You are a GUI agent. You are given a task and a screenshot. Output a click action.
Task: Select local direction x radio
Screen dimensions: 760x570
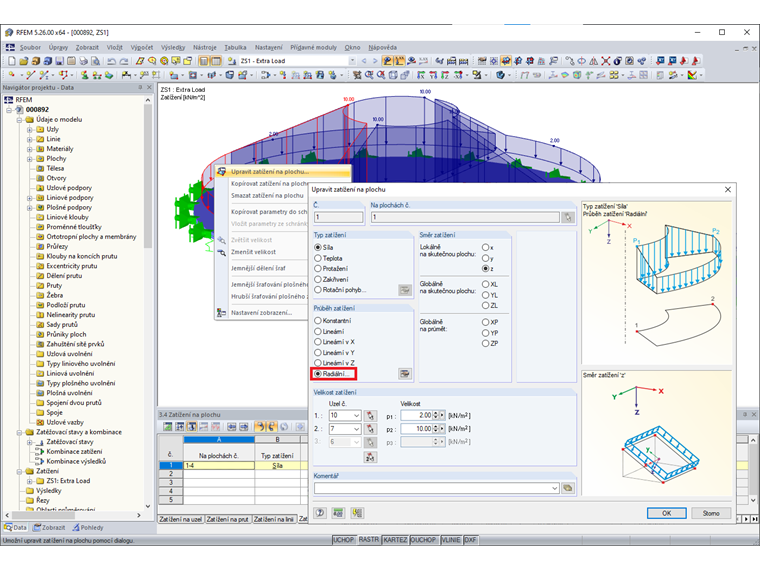488,248
